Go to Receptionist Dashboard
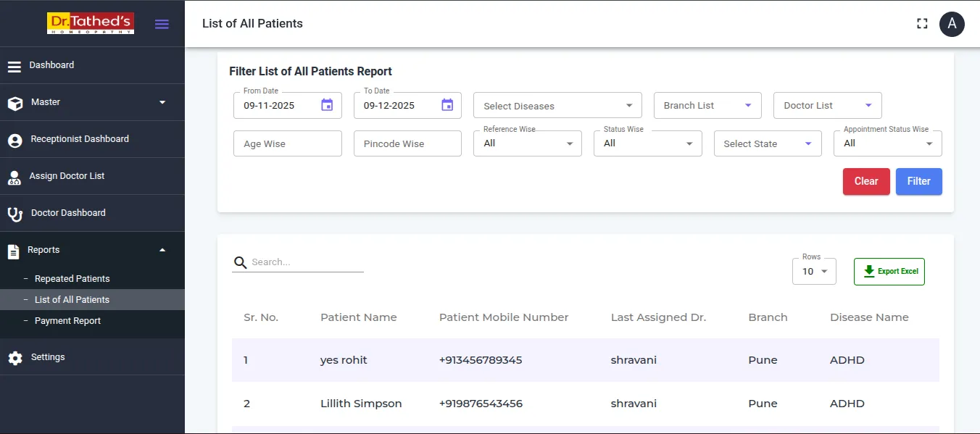The height and width of the screenshot is (434, 980). click(79, 139)
